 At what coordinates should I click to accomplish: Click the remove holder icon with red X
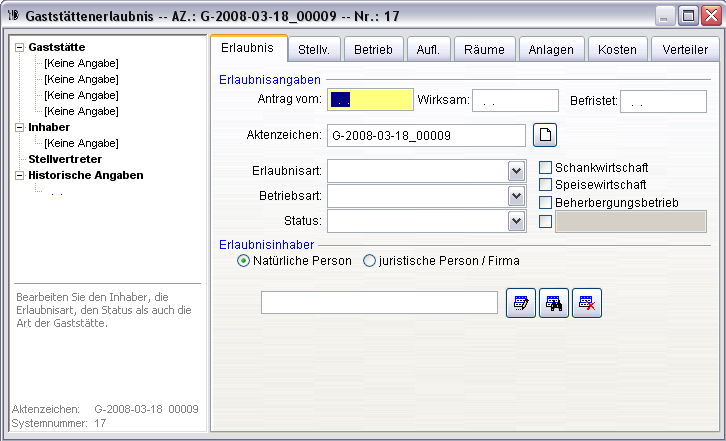(587, 304)
